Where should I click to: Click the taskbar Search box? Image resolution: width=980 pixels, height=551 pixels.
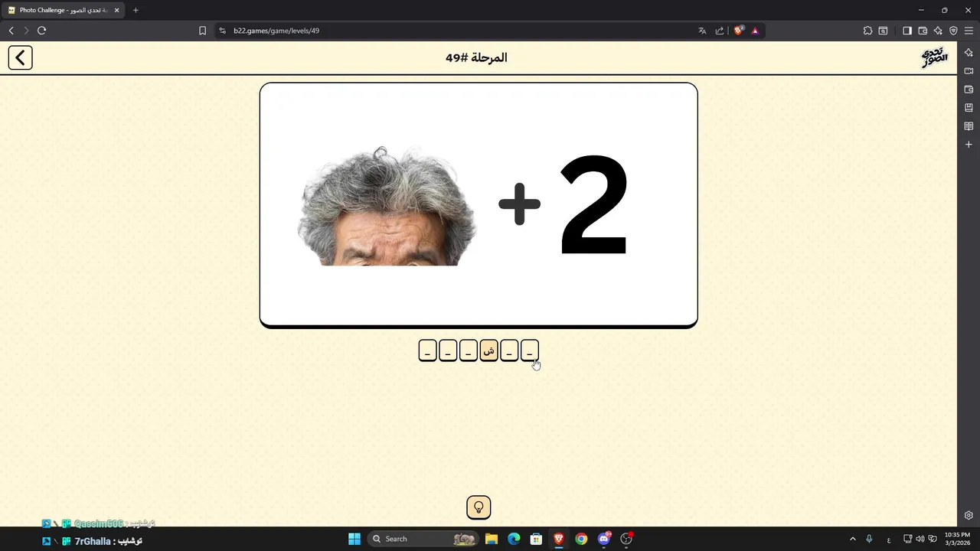point(423,539)
